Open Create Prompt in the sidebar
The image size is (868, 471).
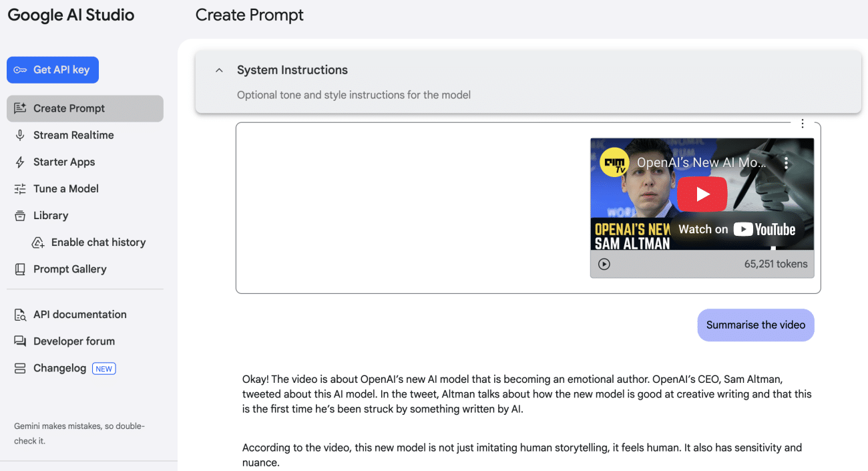[85, 108]
